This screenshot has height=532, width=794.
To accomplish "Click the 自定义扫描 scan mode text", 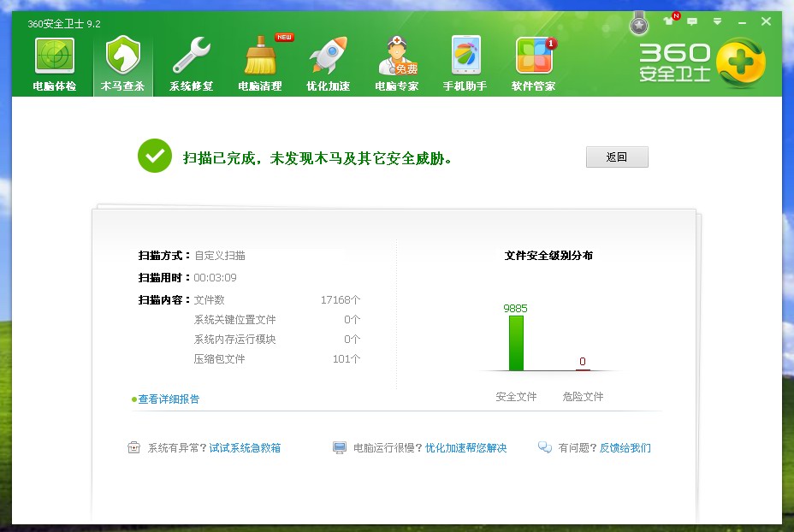I will point(220,256).
